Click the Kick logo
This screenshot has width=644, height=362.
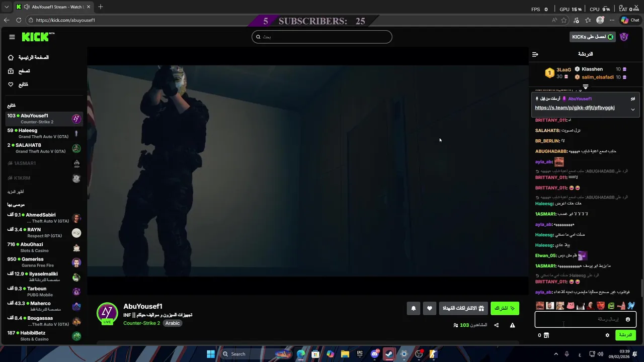click(x=38, y=37)
